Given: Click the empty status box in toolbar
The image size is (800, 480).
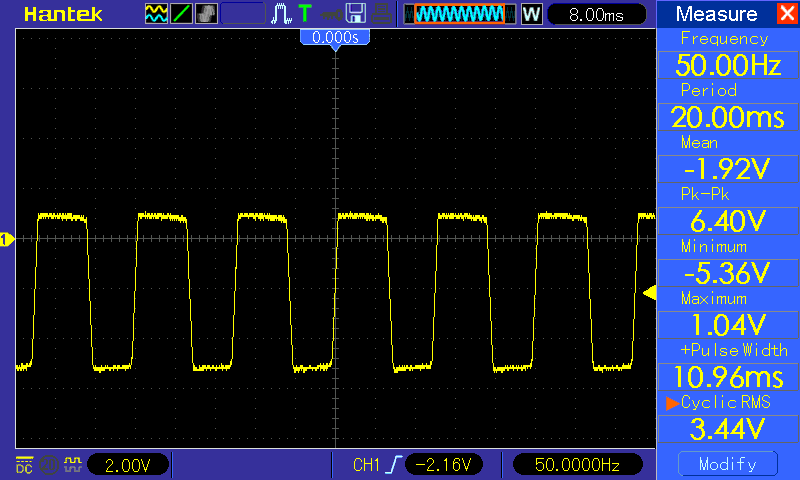Looking at the screenshot, I should click(x=243, y=14).
